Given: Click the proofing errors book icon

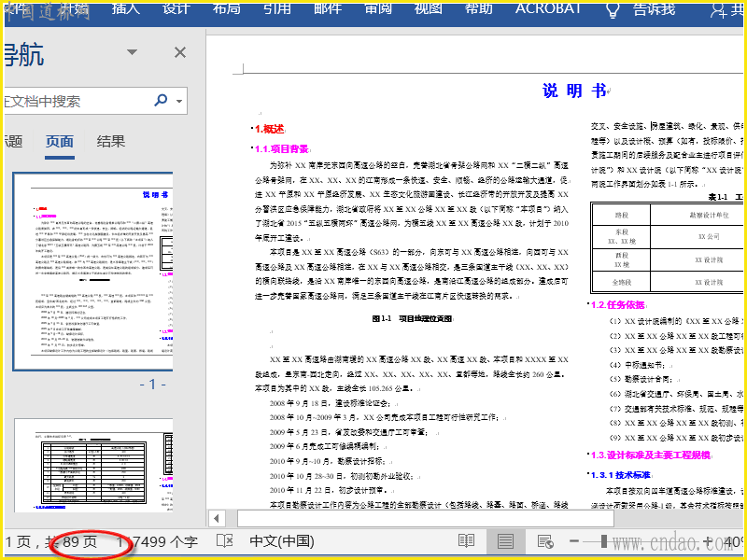Looking at the screenshot, I should click(225, 541).
